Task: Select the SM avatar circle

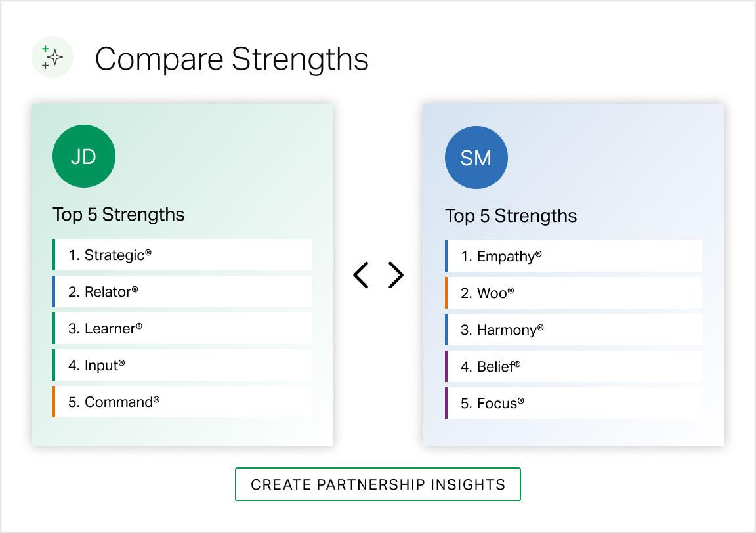Action: coord(476,158)
